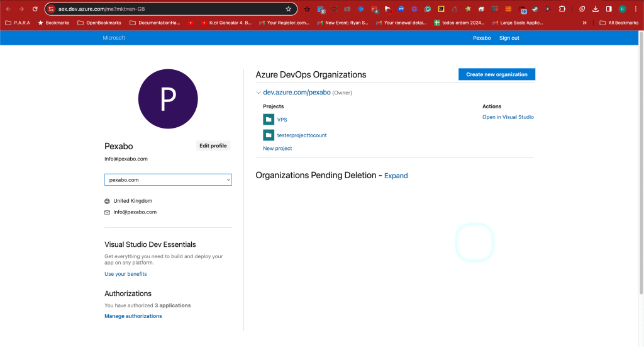Open the Steam extension icon
The height and width of the screenshot is (347, 644).
click(535, 9)
